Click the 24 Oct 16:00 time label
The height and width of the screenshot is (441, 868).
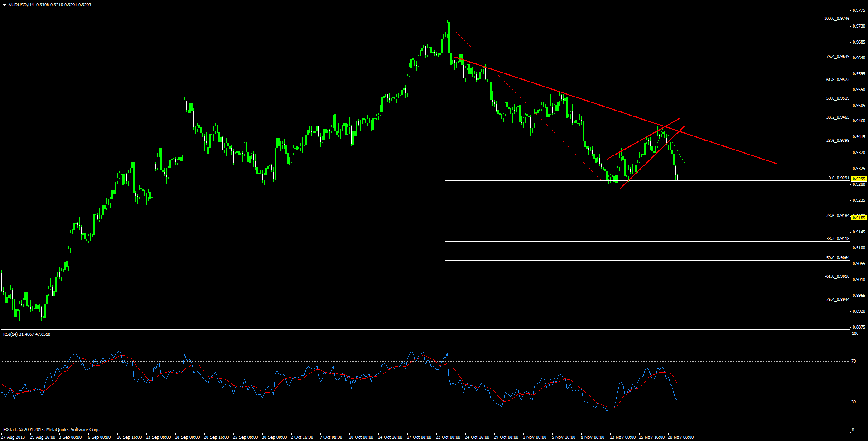pyautogui.click(x=477, y=437)
